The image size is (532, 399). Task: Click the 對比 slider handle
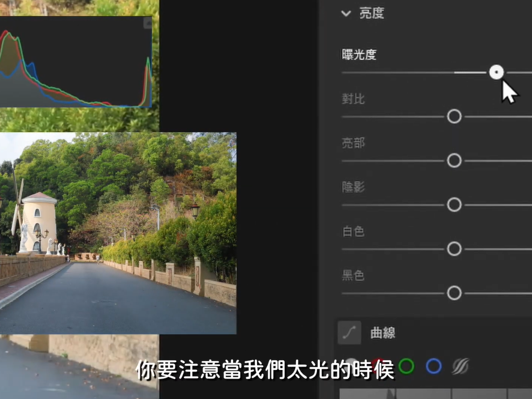click(454, 116)
